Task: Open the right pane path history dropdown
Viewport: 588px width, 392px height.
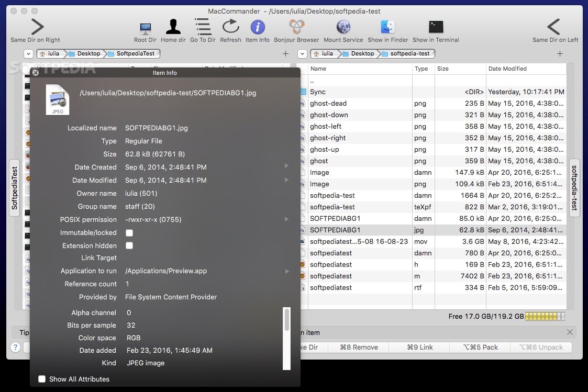Action: (x=302, y=53)
